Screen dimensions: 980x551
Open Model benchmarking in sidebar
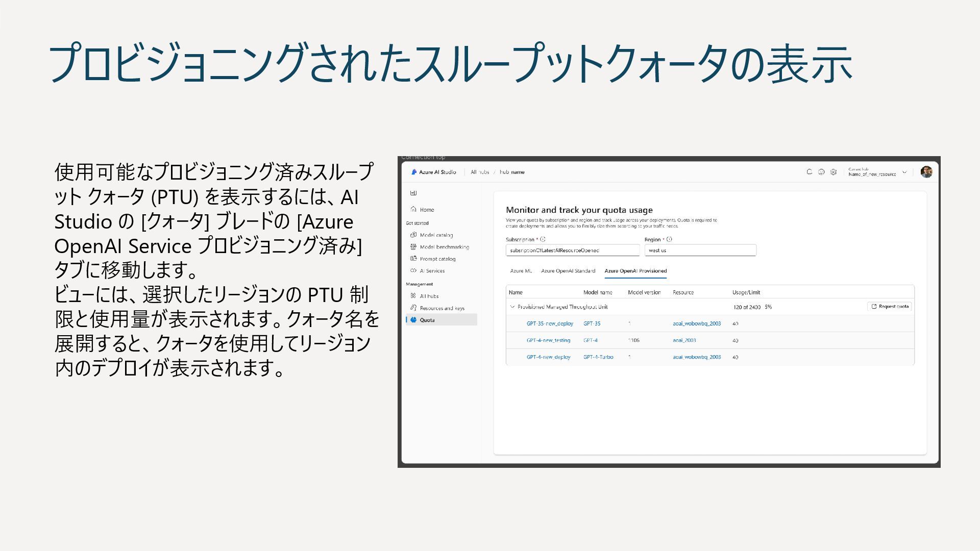click(444, 247)
